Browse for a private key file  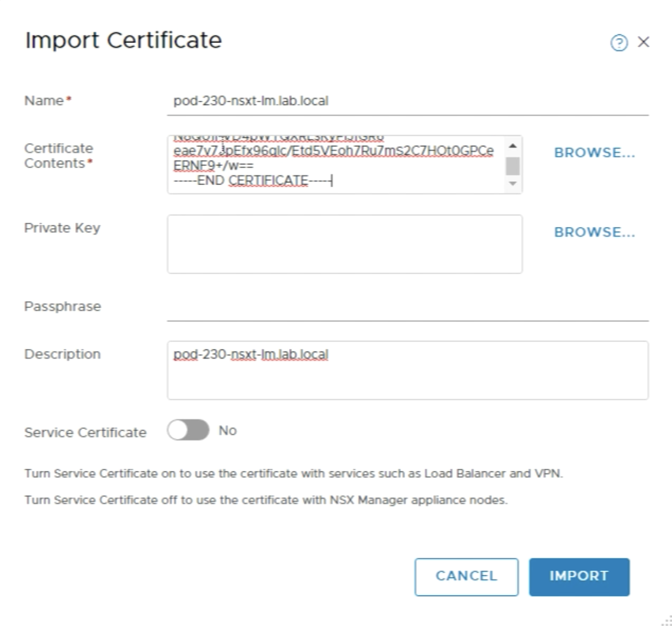click(594, 232)
